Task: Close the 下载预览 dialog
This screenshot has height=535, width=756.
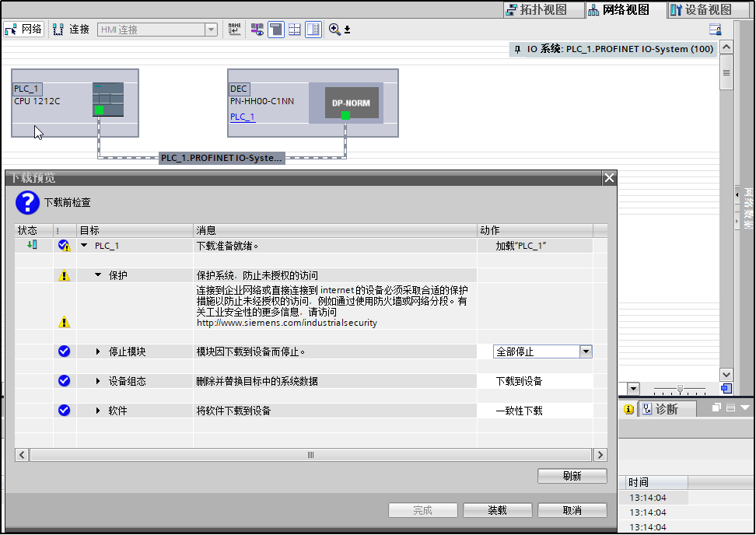Action: pyautogui.click(x=609, y=178)
